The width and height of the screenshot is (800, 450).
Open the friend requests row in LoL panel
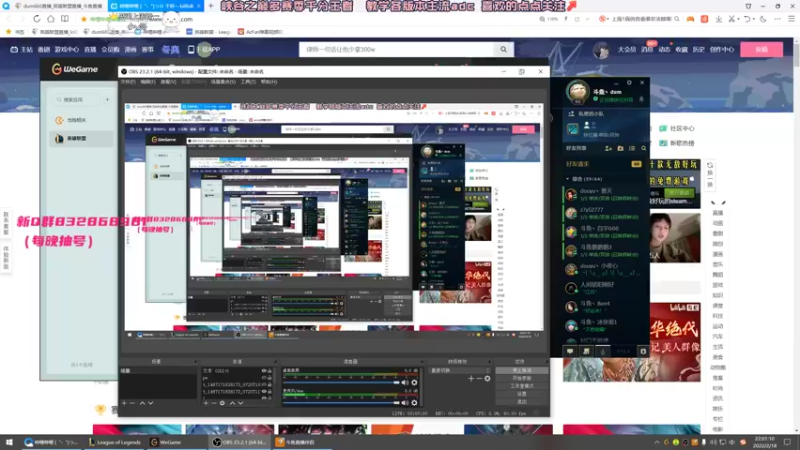coord(604,164)
